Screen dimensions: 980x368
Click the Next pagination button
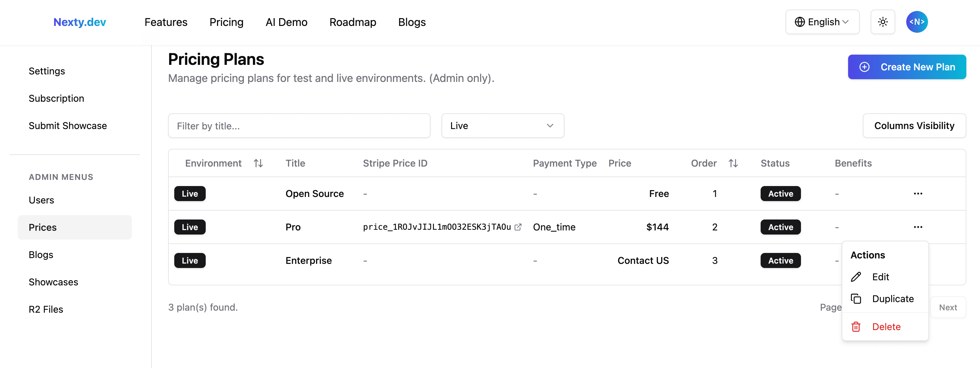(x=948, y=307)
